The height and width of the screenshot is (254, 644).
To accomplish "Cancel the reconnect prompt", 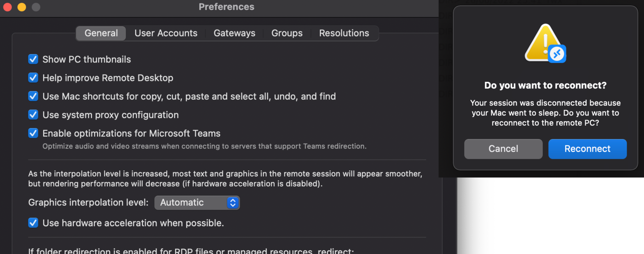I will click(x=503, y=149).
